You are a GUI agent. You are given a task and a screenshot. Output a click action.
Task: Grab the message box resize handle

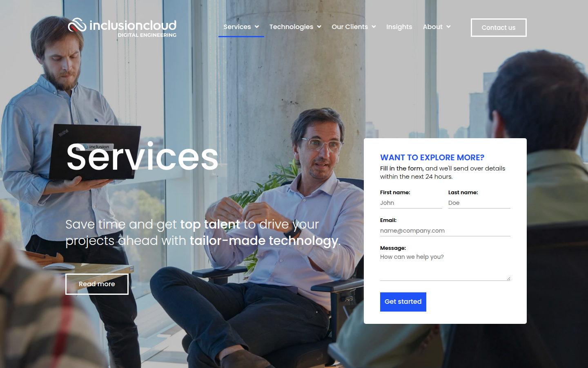coord(508,279)
